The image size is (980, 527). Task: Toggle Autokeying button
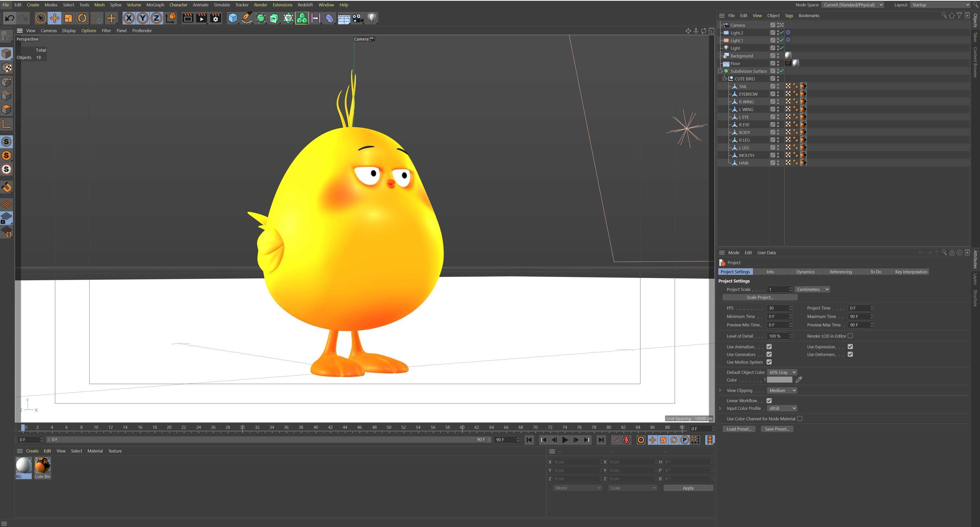tap(626, 440)
